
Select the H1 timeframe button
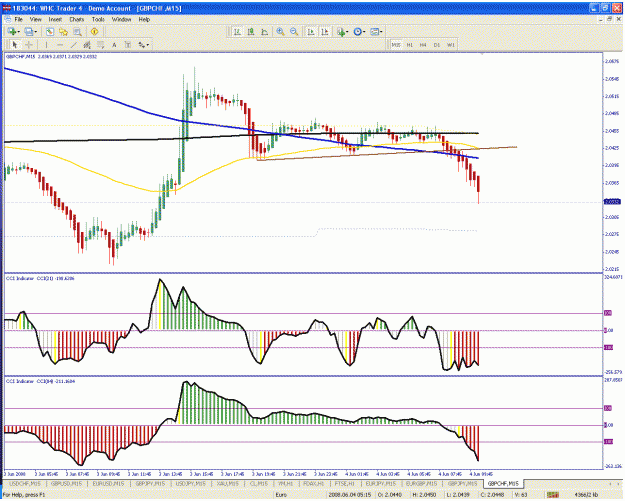tap(410, 45)
